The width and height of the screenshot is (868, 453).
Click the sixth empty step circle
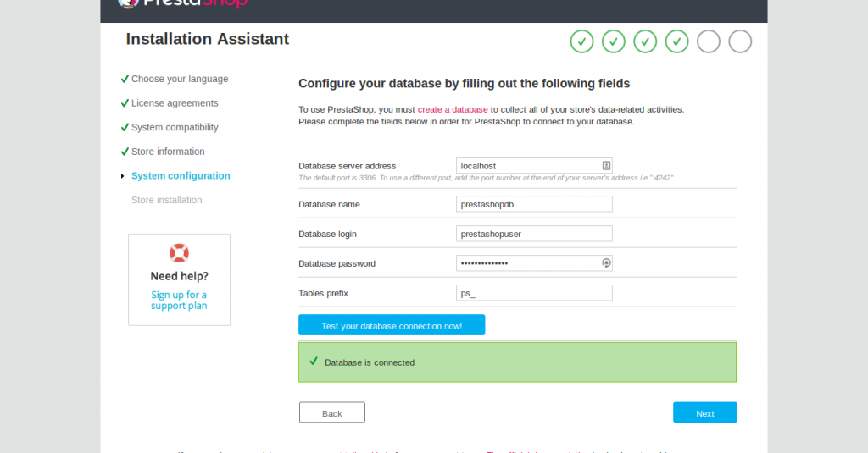pyautogui.click(x=740, y=41)
